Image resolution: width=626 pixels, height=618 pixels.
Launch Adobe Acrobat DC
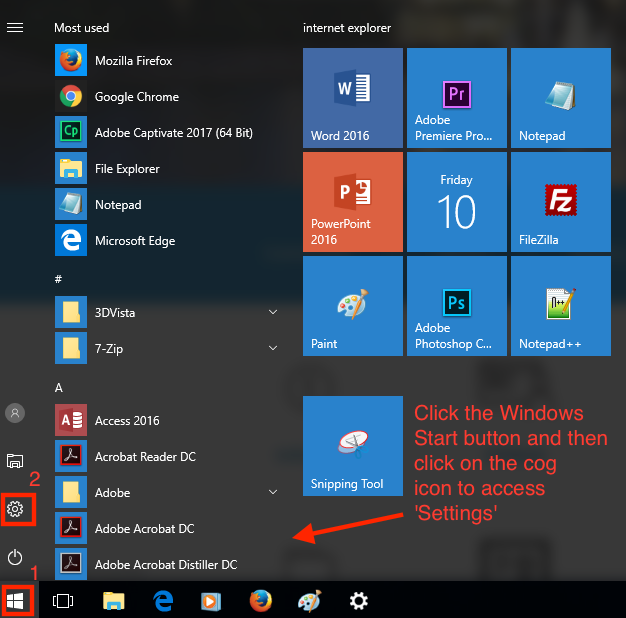166,528
